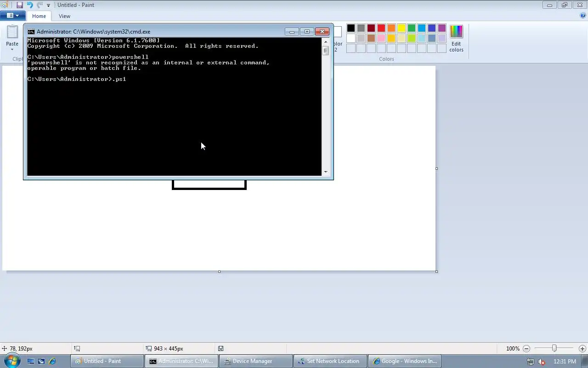Expand the Paste dropdown arrow
588x368 pixels.
(x=12, y=49)
